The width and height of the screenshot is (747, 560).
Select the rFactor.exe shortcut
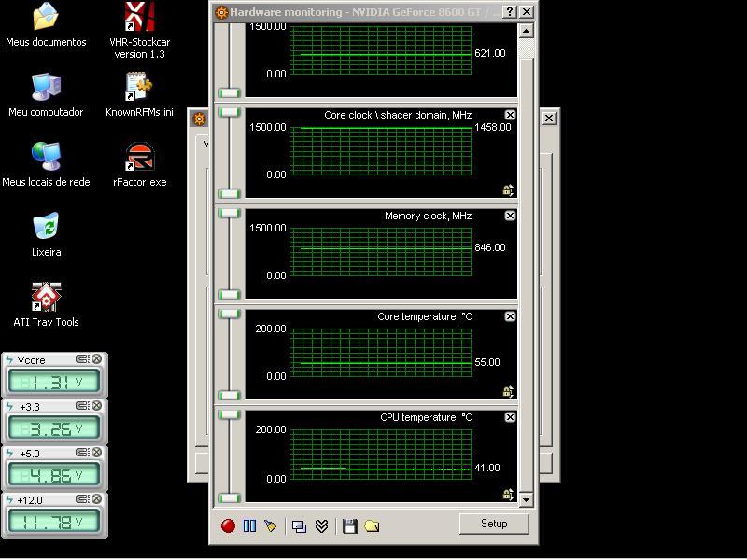[x=139, y=165]
